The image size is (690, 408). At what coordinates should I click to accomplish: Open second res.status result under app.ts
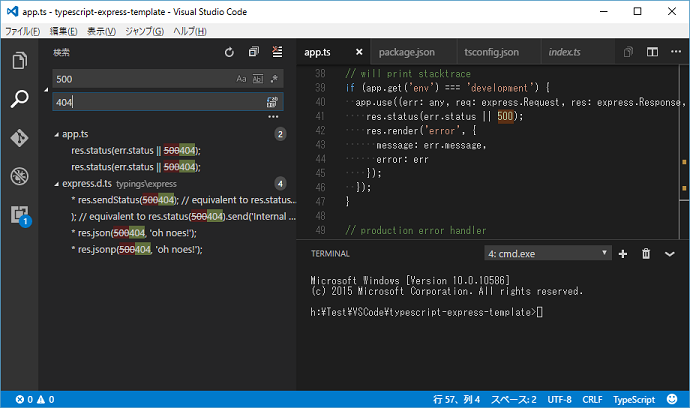click(136, 167)
